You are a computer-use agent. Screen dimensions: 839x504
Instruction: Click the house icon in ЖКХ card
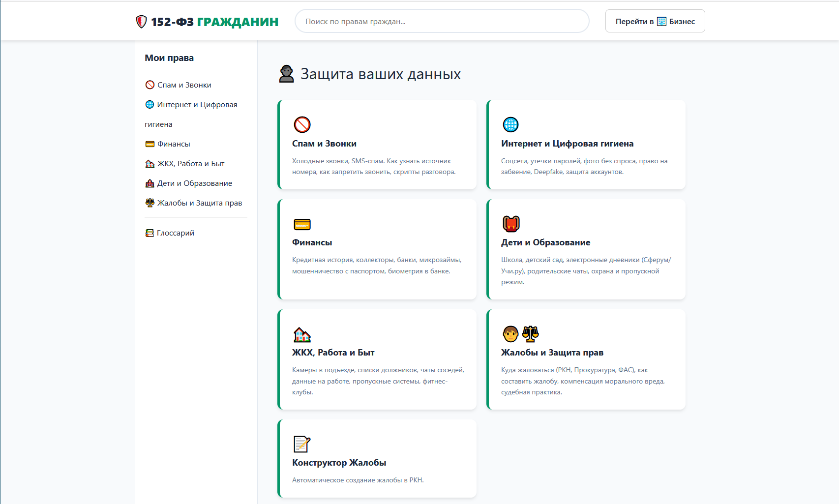(302, 334)
